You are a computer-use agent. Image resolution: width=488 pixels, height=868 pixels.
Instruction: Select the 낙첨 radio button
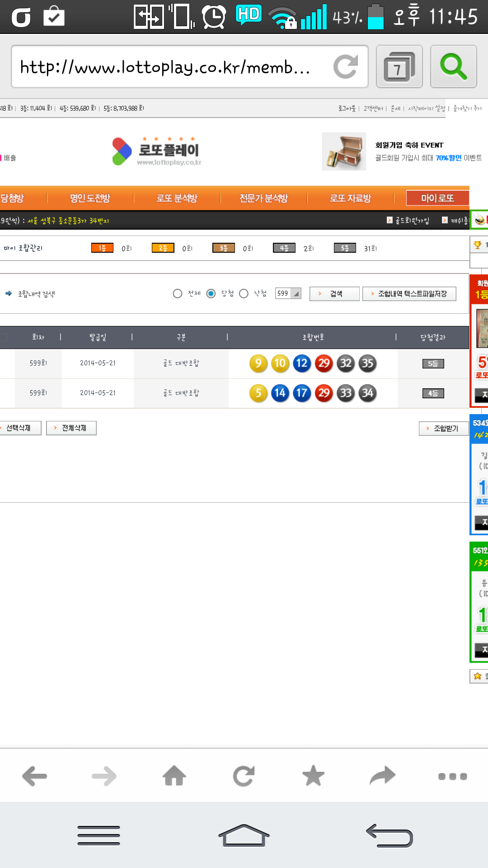tap(244, 294)
